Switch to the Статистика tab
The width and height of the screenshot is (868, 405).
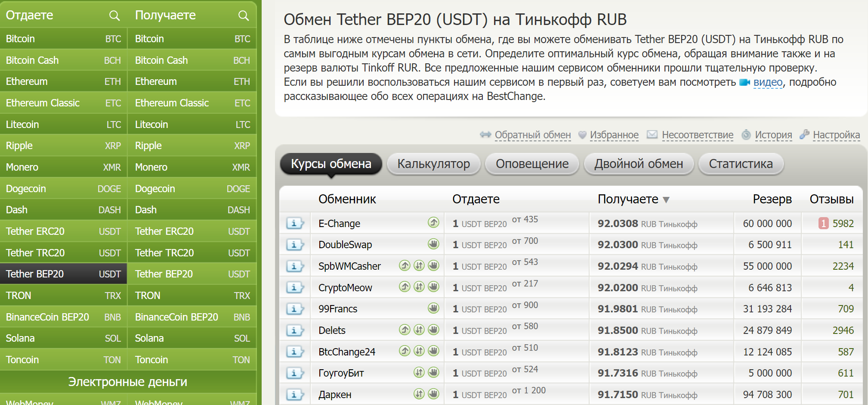pos(741,164)
